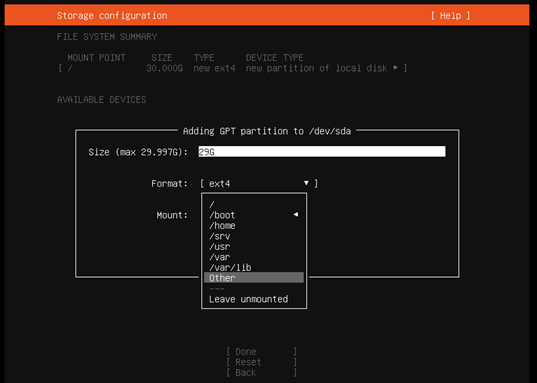
Task: Click the Size input field showing 29G
Action: (322, 152)
